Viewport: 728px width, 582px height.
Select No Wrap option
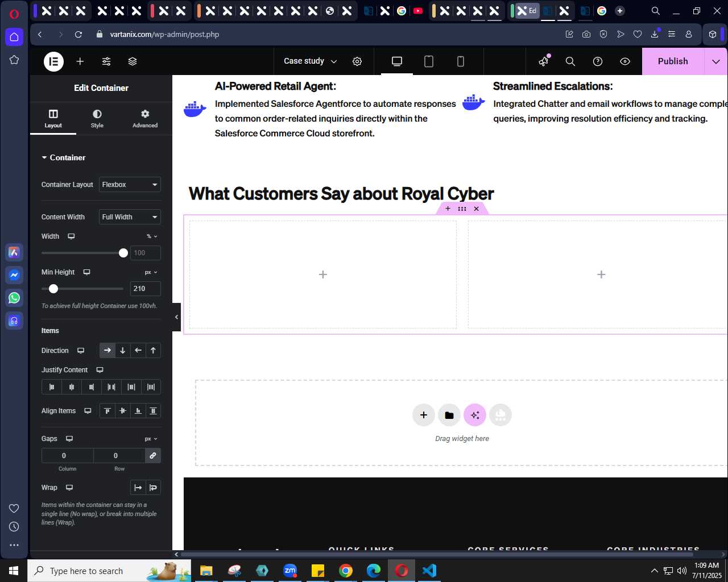tap(138, 488)
